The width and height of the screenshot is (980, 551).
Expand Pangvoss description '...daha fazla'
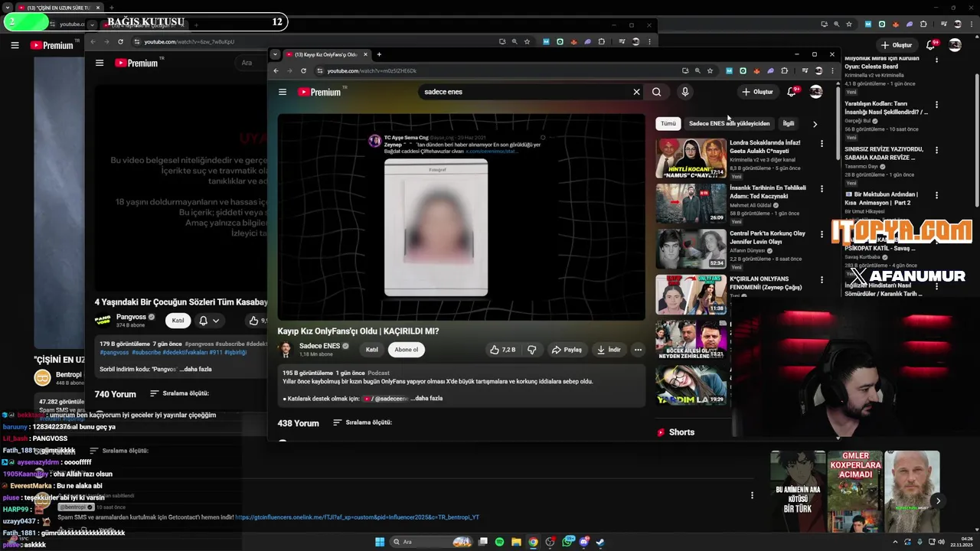[195, 369]
